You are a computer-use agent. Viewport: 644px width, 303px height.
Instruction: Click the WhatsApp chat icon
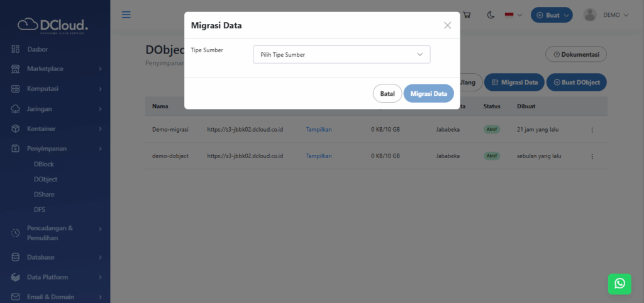coord(619,283)
